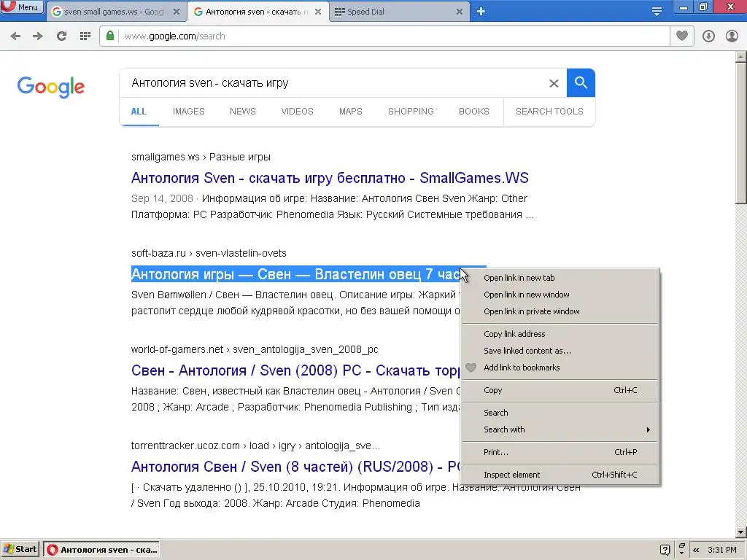Click scrollbar up arrow
The image size is (747, 560).
coord(741,57)
